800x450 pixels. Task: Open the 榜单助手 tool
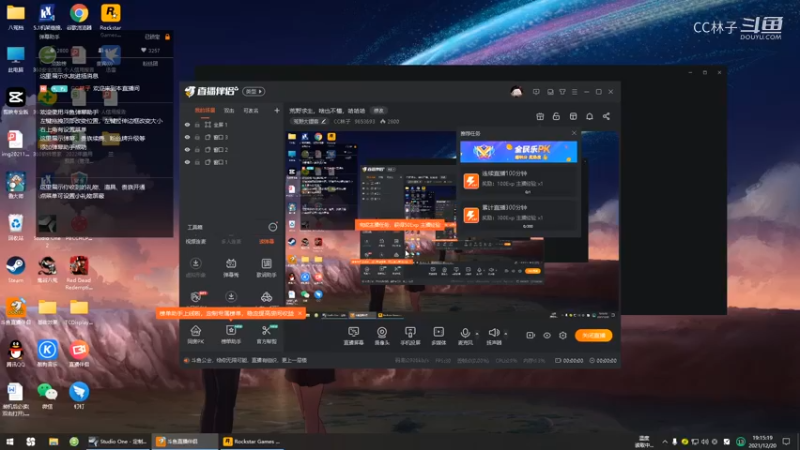(231, 335)
